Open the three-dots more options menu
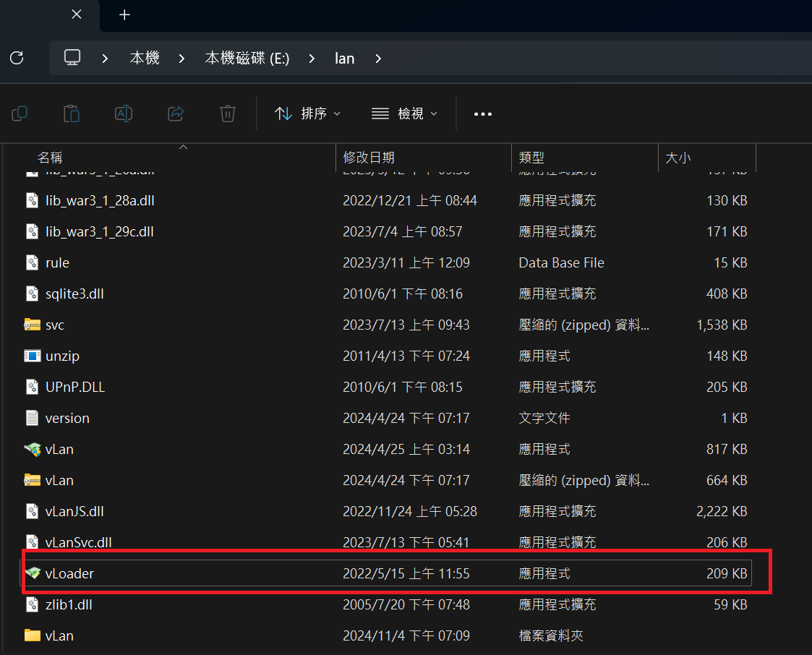The width and height of the screenshot is (812, 655). [x=482, y=114]
